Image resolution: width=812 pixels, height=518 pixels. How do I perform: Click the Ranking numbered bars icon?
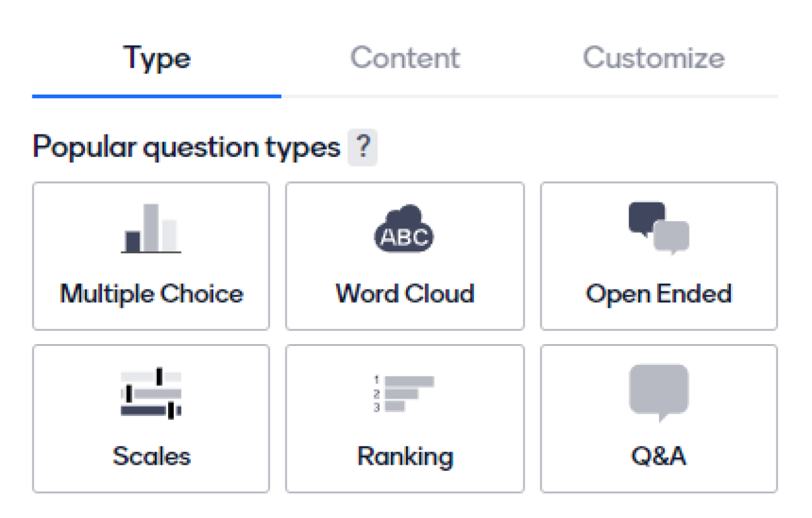point(404,394)
